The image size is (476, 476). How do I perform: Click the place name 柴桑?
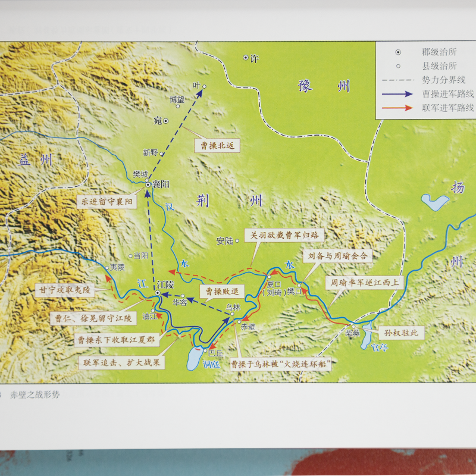pos(352,333)
